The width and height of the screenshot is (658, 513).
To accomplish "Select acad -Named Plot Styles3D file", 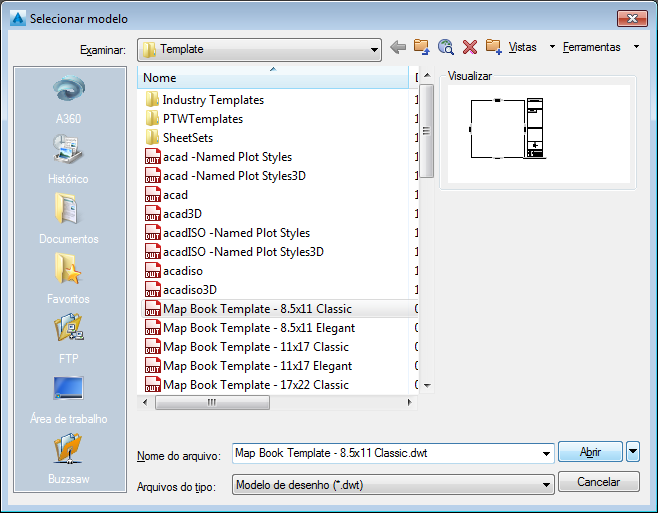I will point(226,176).
